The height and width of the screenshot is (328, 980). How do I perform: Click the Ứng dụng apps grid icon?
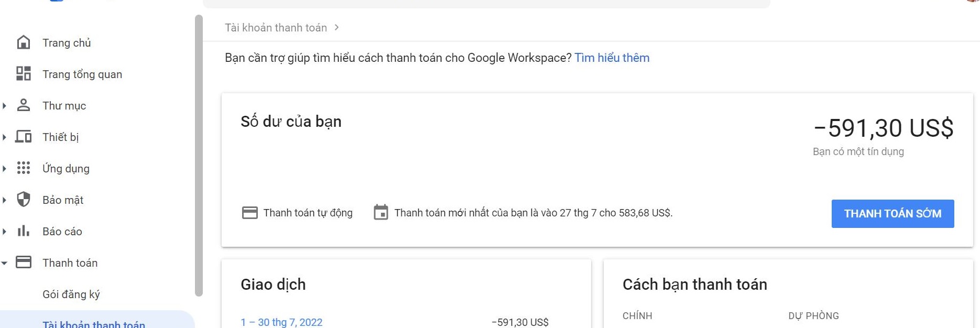point(24,168)
